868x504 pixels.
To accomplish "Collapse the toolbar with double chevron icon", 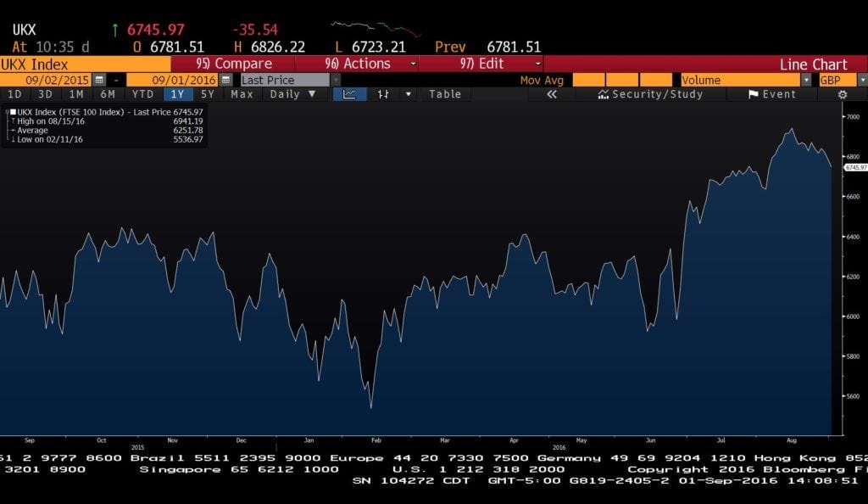I will pos(551,94).
